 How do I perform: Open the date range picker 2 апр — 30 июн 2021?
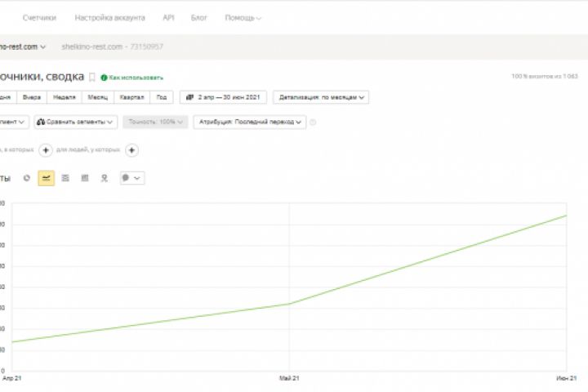[223, 97]
